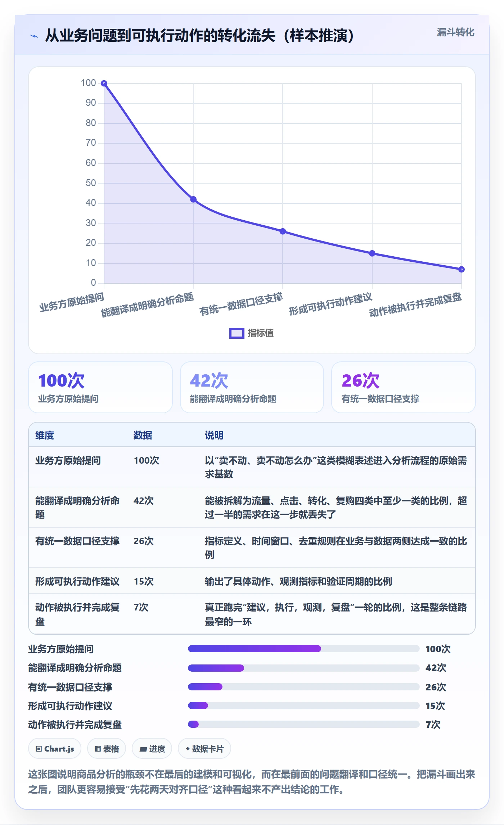Screen dimensions: 504x825
Task: Select the chart data point at value 42
Action: pyautogui.click(x=193, y=199)
